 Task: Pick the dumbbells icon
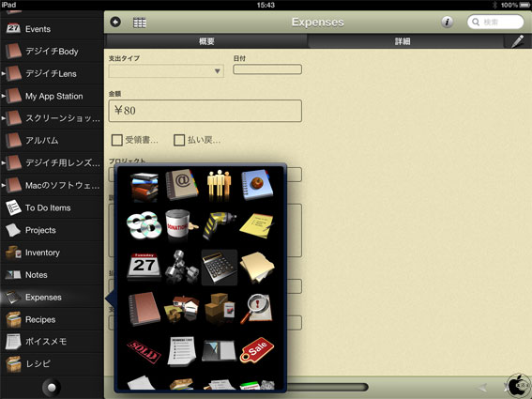click(182, 268)
